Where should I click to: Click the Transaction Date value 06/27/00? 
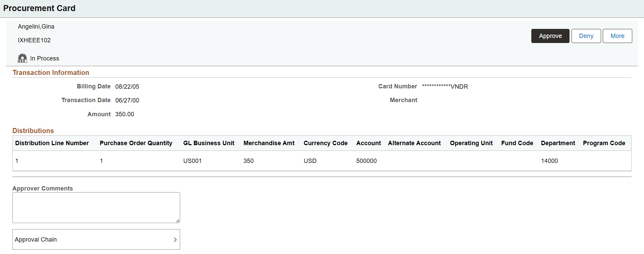pyautogui.click(x=127, y=100)
